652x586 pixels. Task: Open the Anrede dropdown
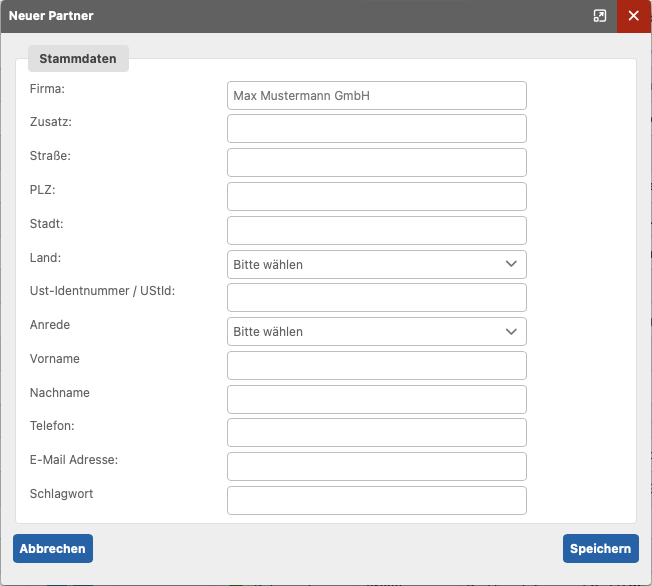tap(377, 331)
